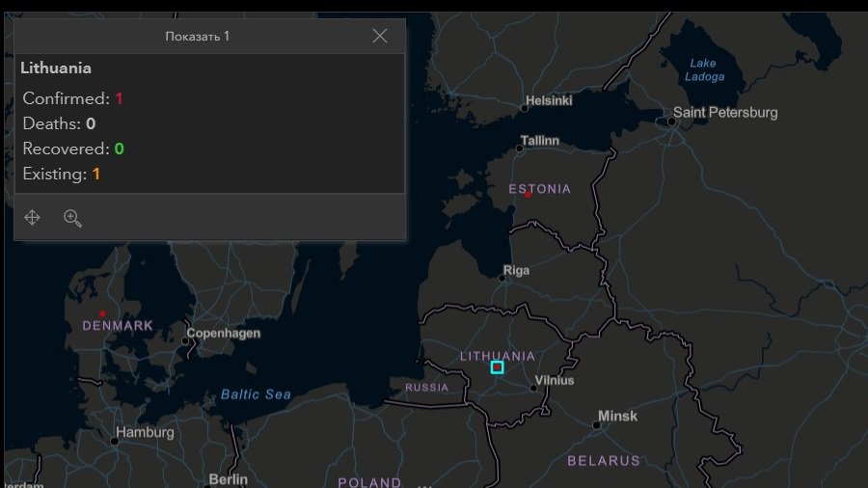The width and height of the screenshot is (868, 488).
Task: Click the red case dot in Denmark
Action: click(102, 313)
